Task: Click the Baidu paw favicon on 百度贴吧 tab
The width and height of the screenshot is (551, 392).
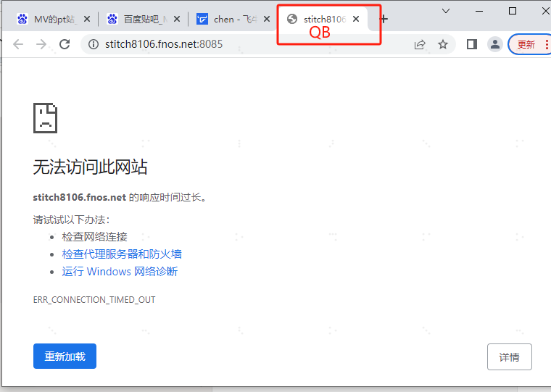Action: 112,19
